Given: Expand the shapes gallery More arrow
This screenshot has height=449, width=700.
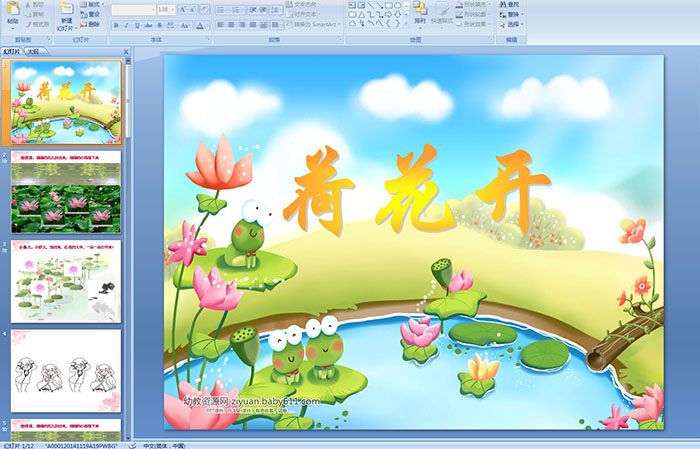Looking at the screenshot, I should 407,23.
